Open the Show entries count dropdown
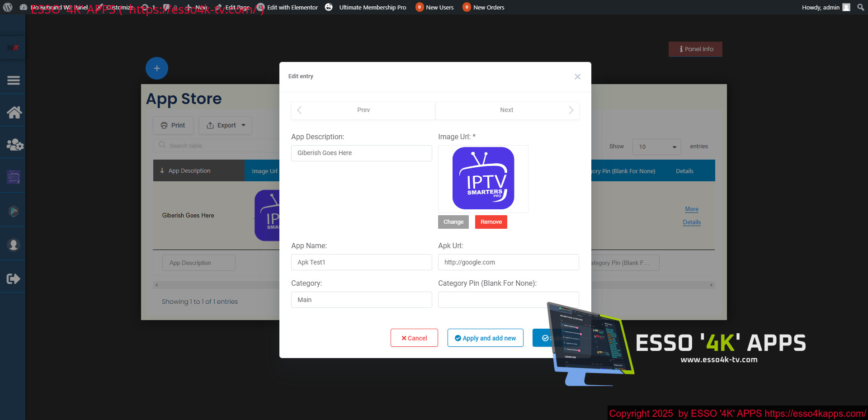This screenshot has height=420, width=868. pos(656,146)
